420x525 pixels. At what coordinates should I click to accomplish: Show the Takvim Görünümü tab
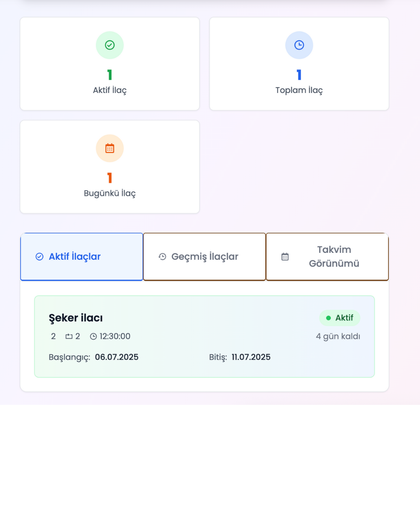[x=327, y=257]
